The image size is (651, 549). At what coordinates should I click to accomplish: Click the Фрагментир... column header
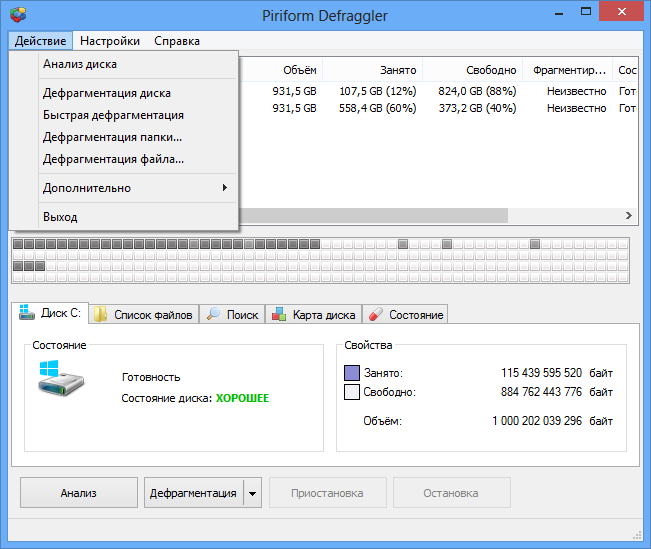coord(569,70)
